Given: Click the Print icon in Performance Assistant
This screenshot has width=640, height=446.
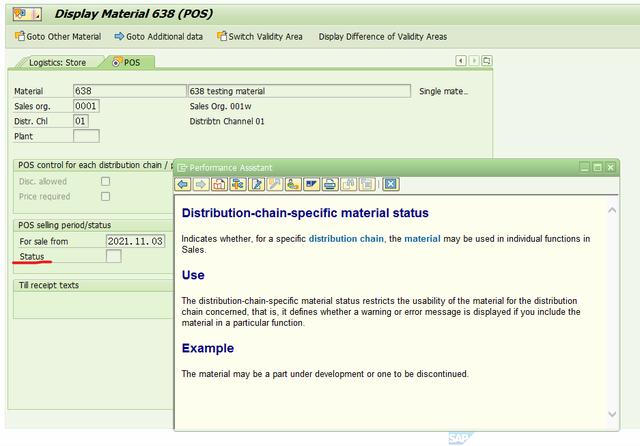Looking at the screenshot, I should 330,184.
